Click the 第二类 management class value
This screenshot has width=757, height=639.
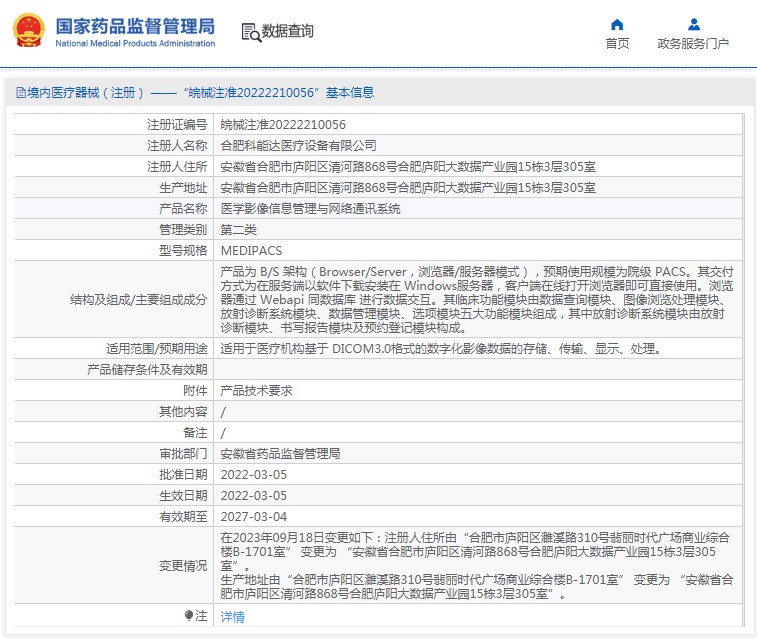(x=238, y=229)
